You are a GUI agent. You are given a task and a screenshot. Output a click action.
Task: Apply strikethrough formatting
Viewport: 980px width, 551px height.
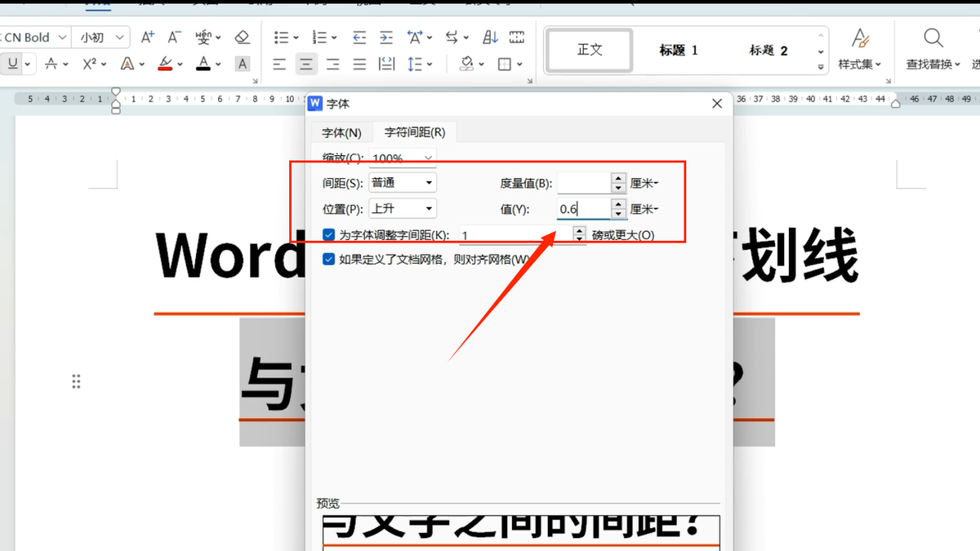(x=51, y=64)
